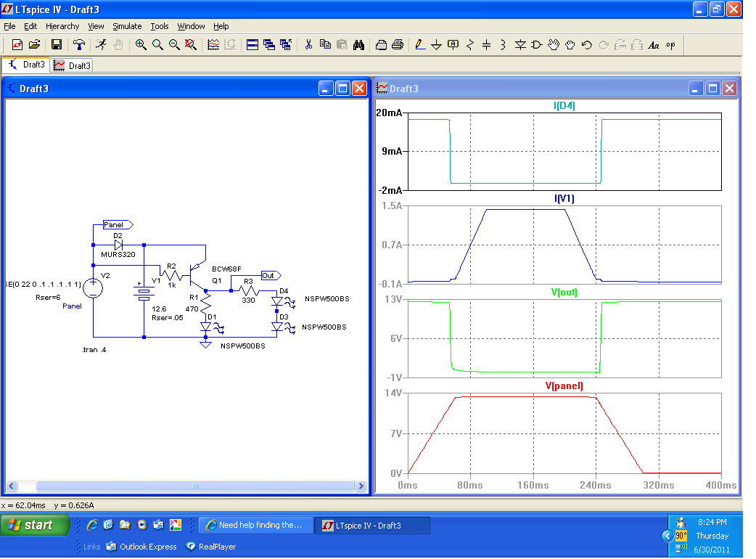The width and height of the screenshot is (756, 559).
Task: Run the simulation with the running man icon
Action: (x=101, y=45)
